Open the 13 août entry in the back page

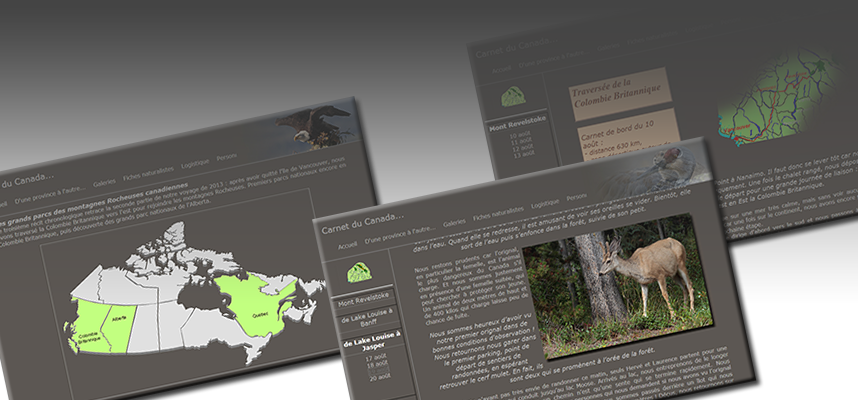click(524, 154)
